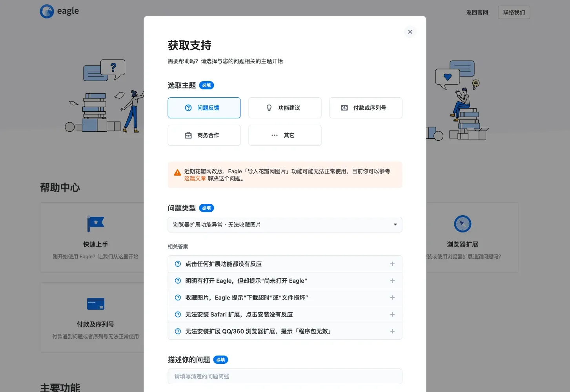Click the eagle wordmark text
570x392 pixels.
pyautogui.click(x=68, y=11)
